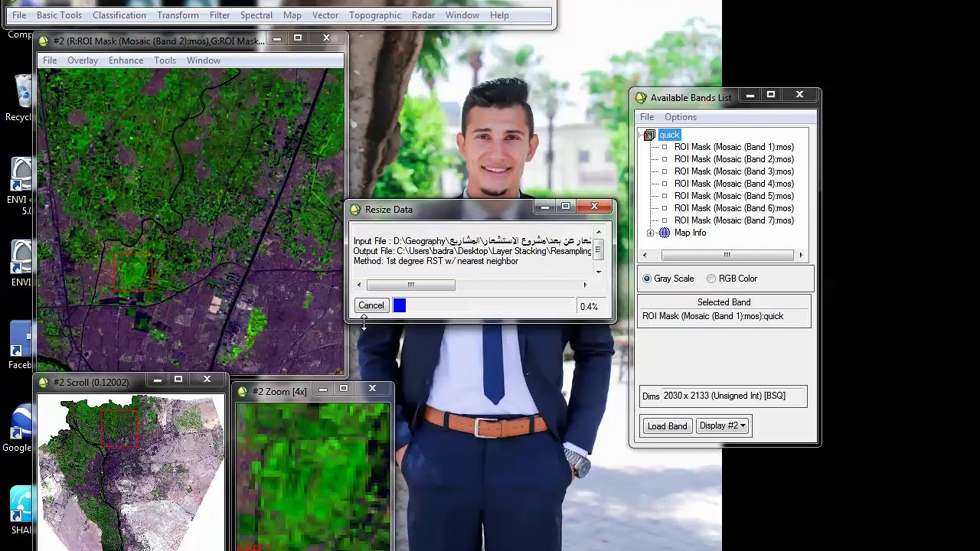Click the Resize Data horizontal scrollbar thumb

(410, 285)
